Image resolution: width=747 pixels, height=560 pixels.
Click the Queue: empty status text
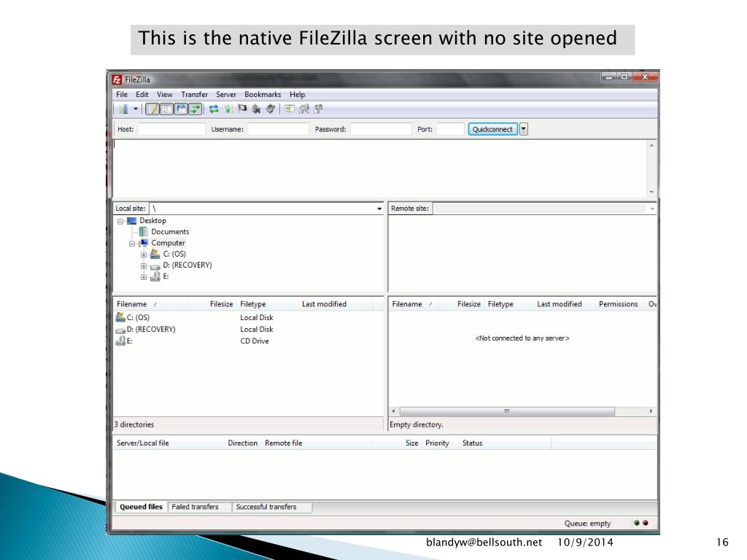pos(587,524)
